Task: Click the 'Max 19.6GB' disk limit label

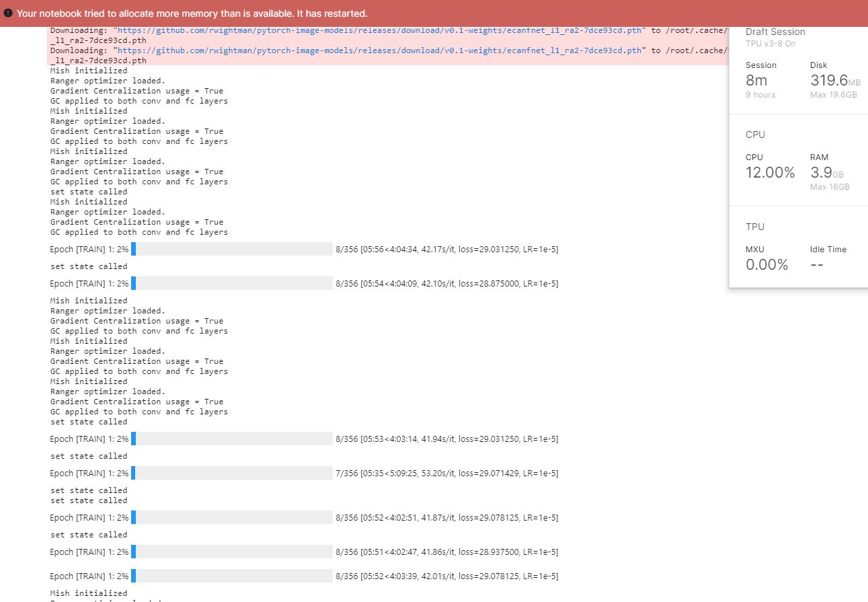Action: click(833, 95)
